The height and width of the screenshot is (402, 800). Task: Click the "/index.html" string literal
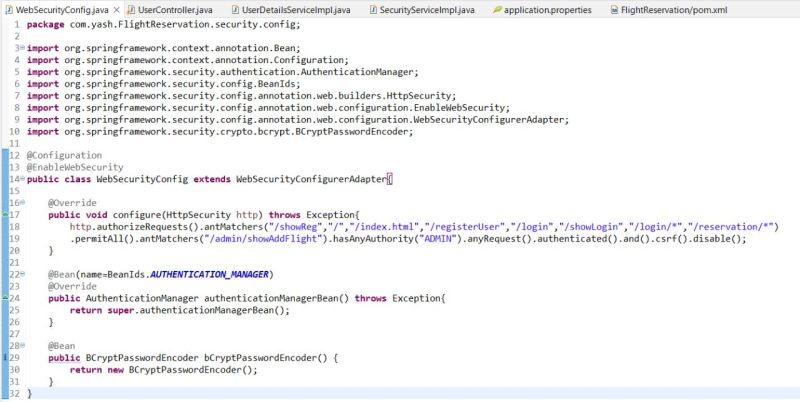click(x=384, y=227)
